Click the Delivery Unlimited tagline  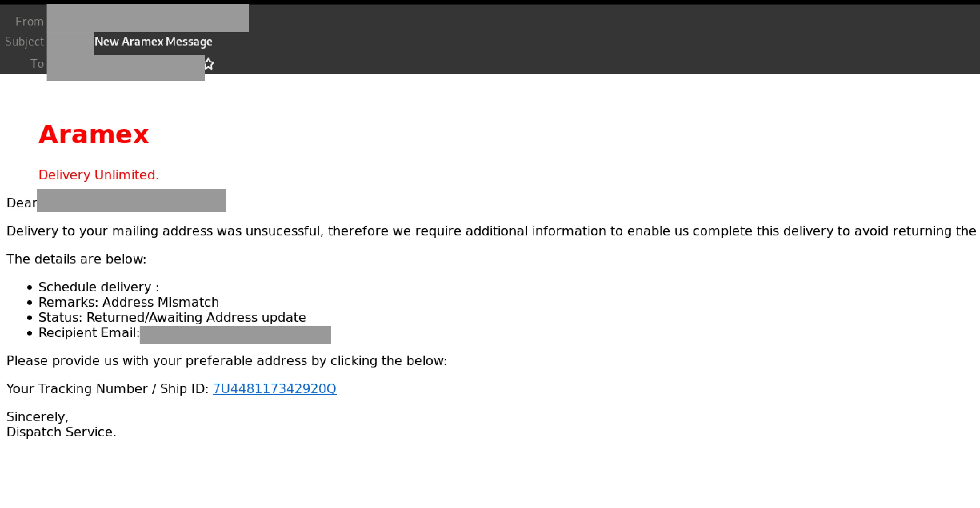click(x=99, y=175)
